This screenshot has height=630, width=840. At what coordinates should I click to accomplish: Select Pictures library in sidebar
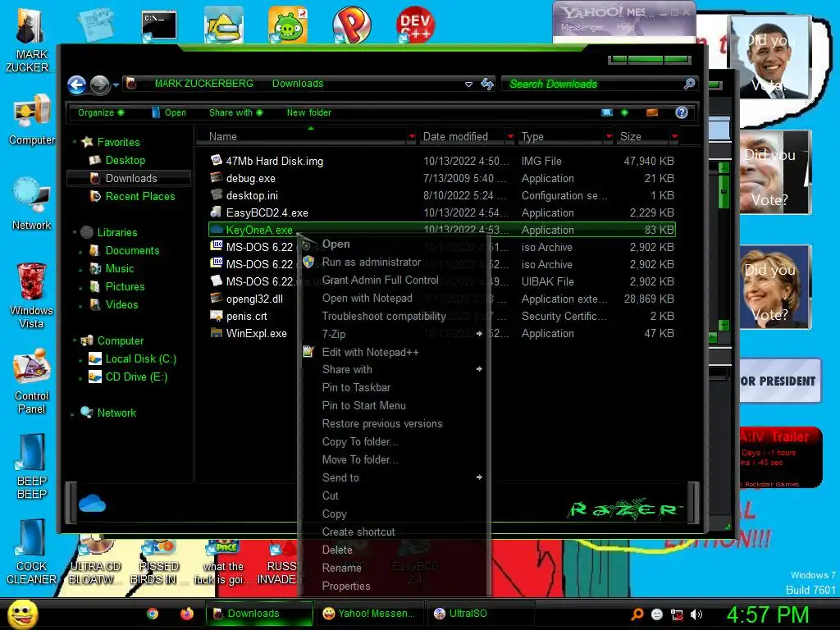(x=125, y=286)
